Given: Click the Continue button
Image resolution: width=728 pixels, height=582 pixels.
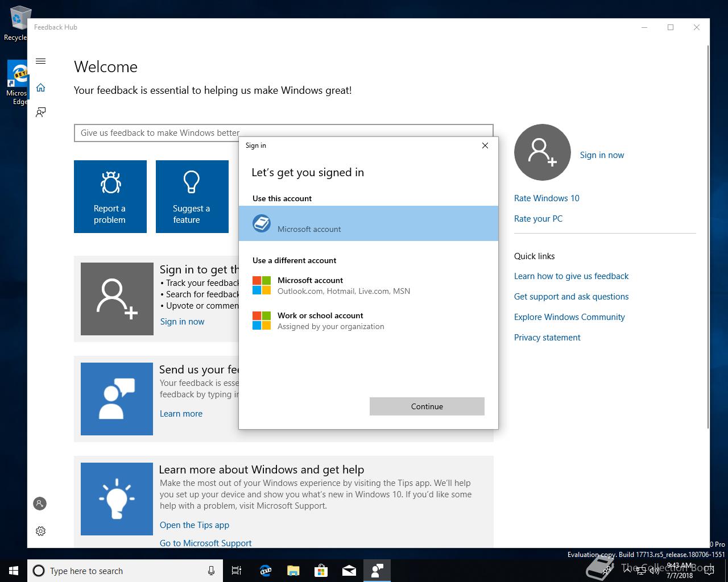Looking at the screenshot, I should pos(427,406).
